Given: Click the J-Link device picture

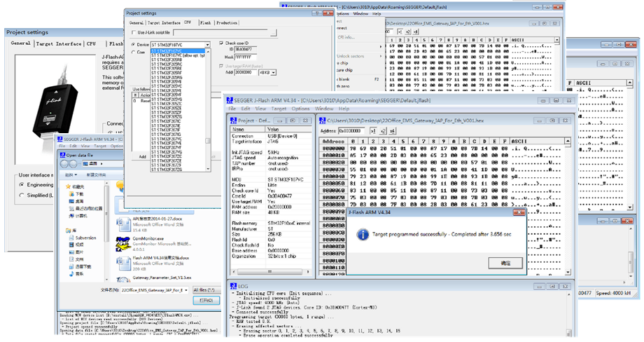Looking at the screenshot, I should click(x=55, y=104).
